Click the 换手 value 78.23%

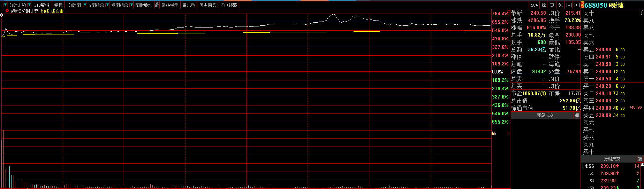pos(573,20)
